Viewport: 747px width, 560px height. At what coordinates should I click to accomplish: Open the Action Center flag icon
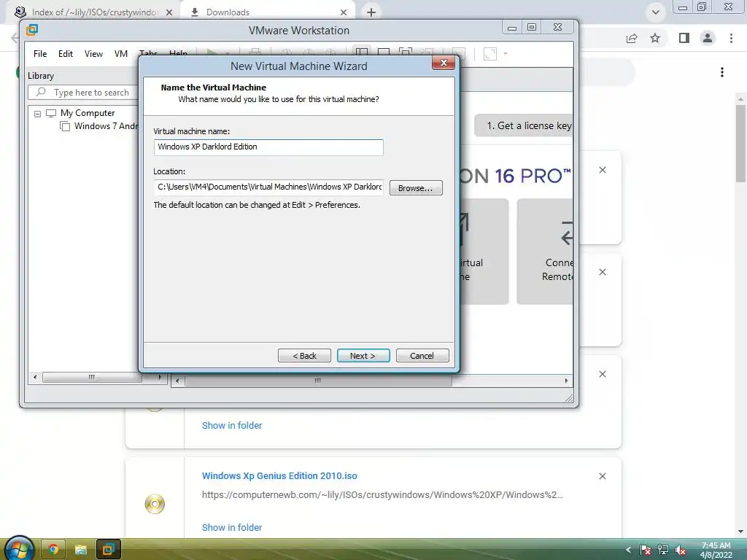[646, 550]
